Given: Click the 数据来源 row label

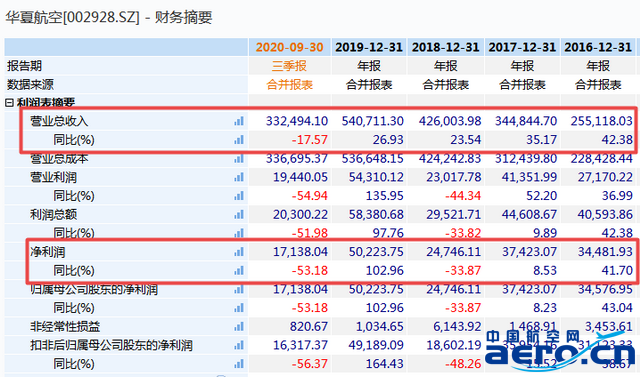Looking at the screenshot, I should [x=30, y=85].
